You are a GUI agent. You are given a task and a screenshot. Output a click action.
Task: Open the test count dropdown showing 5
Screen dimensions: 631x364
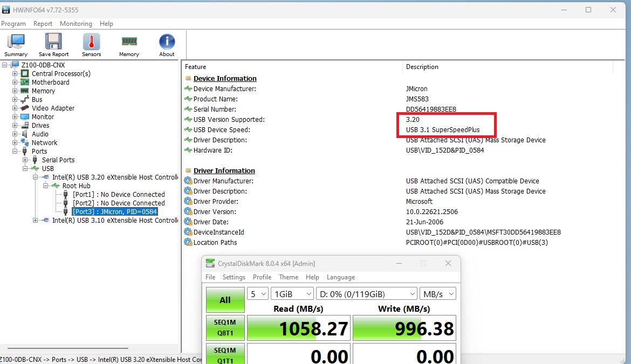258,294
